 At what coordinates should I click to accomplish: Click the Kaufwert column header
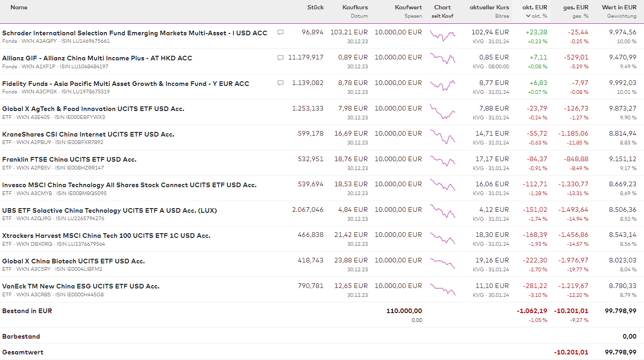tap(408, 7)
